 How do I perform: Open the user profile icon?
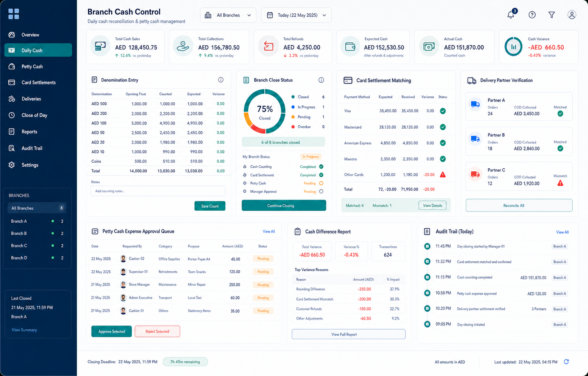(572, 15)
